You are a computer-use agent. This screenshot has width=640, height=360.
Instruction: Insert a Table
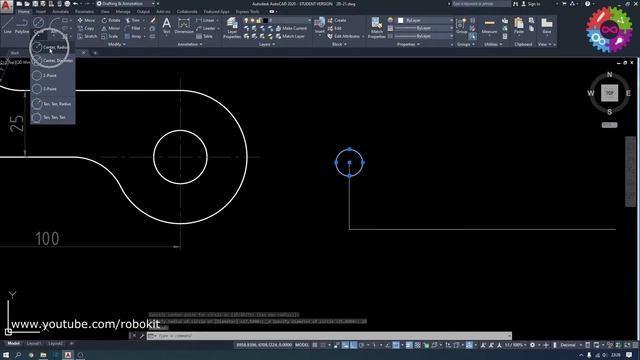pos(204,36)
